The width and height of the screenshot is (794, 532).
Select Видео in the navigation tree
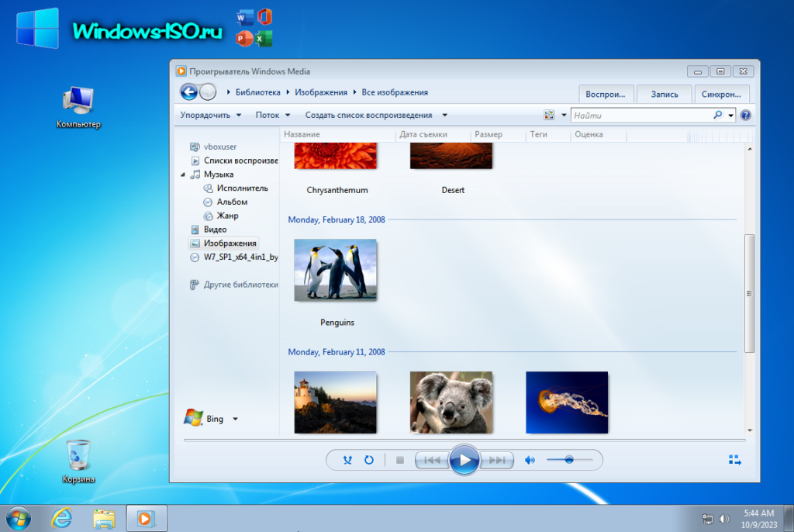(215, 229)
